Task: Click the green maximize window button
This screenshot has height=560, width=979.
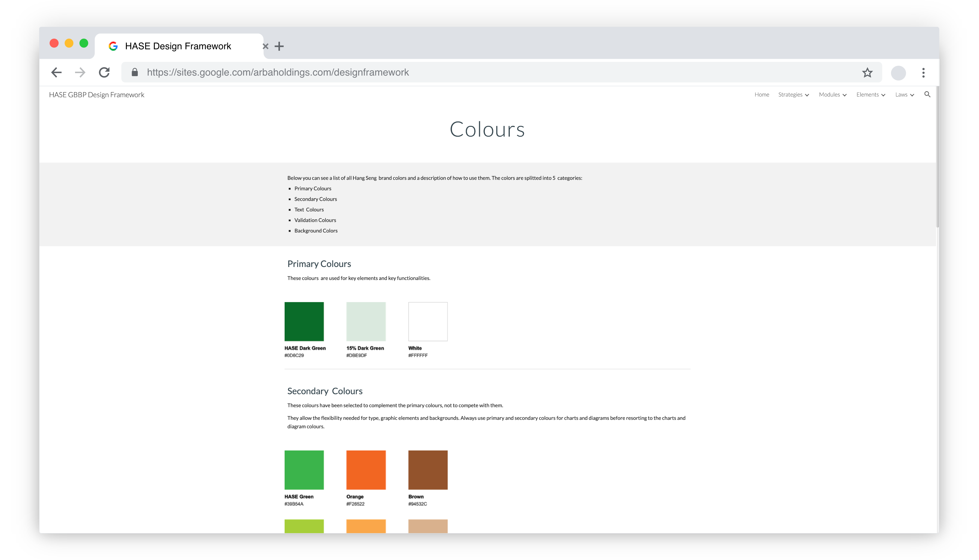Action: 84,43
